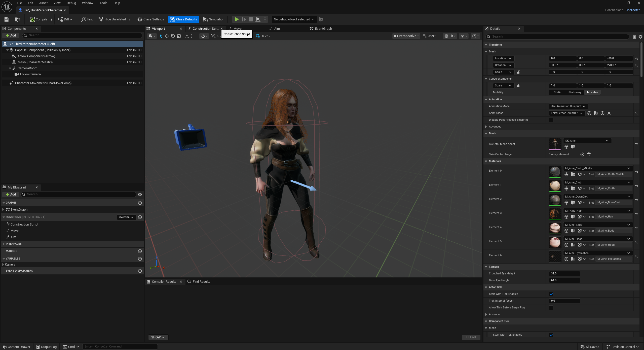Viewport: 644px width, 350px height.
Task: Open the Content Drawer
Action: [16, 347]
